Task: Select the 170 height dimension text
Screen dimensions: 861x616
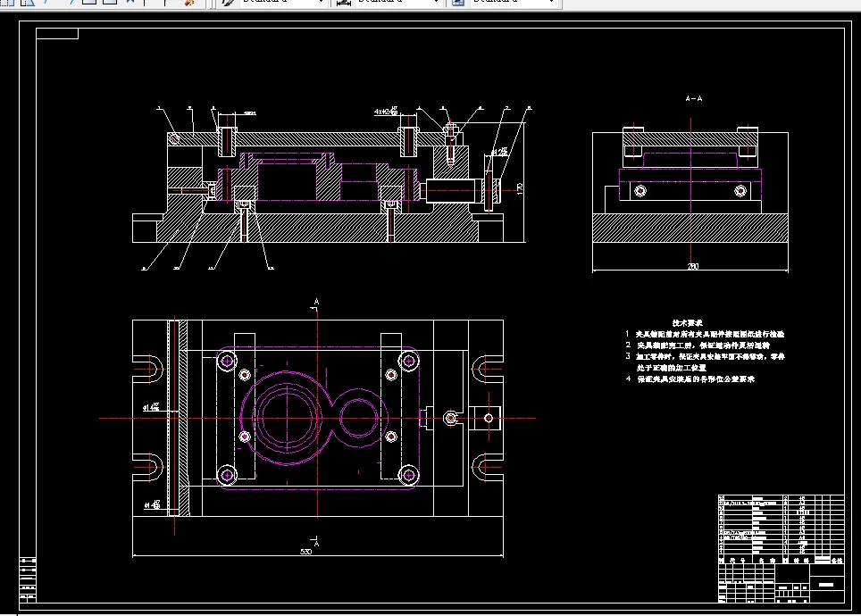Action: coord(520,189)
